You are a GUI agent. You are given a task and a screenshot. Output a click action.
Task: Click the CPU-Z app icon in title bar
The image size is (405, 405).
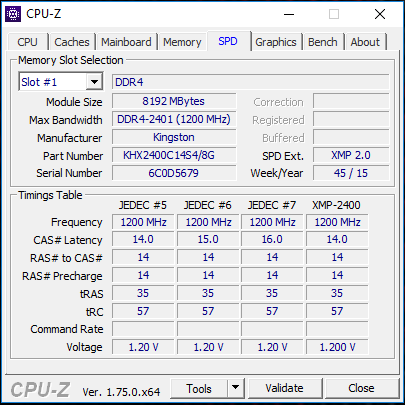pos(13,14)
